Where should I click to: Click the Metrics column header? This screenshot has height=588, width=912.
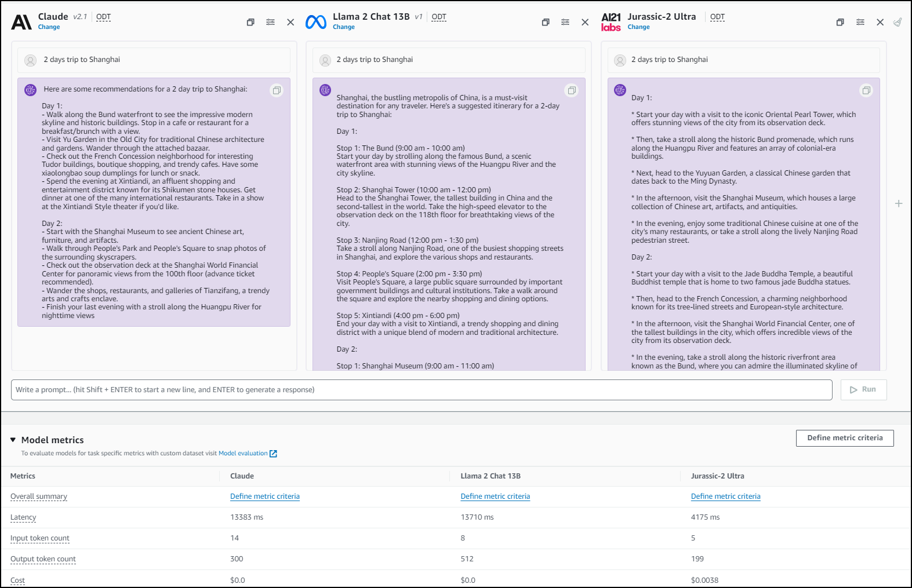point(23,476)
